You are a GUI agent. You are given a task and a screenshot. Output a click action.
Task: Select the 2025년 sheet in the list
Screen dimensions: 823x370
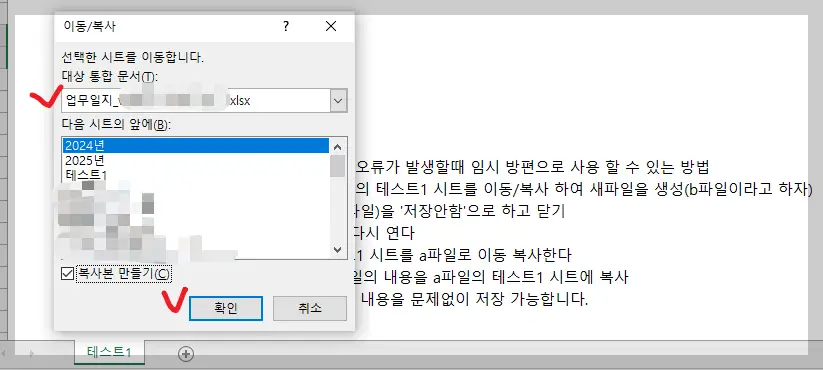click(195, 160)
